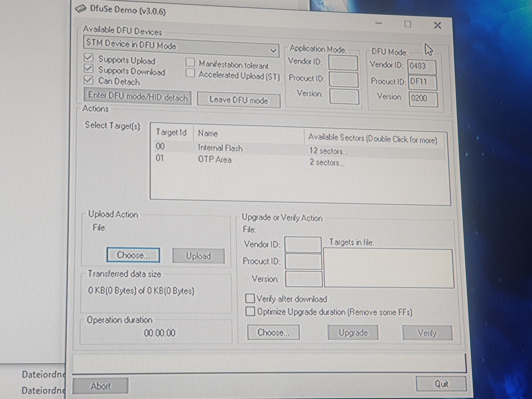The image size is (532, 399).
Task: Click Upgrade file Vendor ID field
Action: coord(303,244)
